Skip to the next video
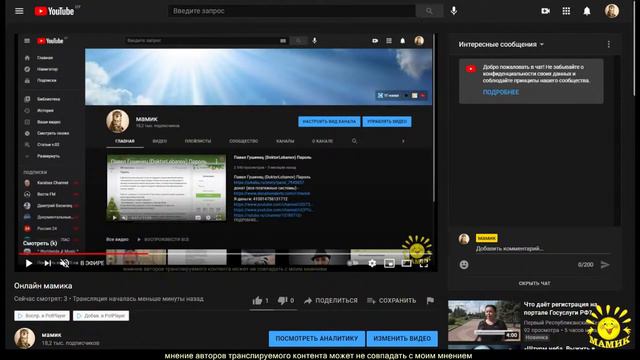 pos(47,263)
